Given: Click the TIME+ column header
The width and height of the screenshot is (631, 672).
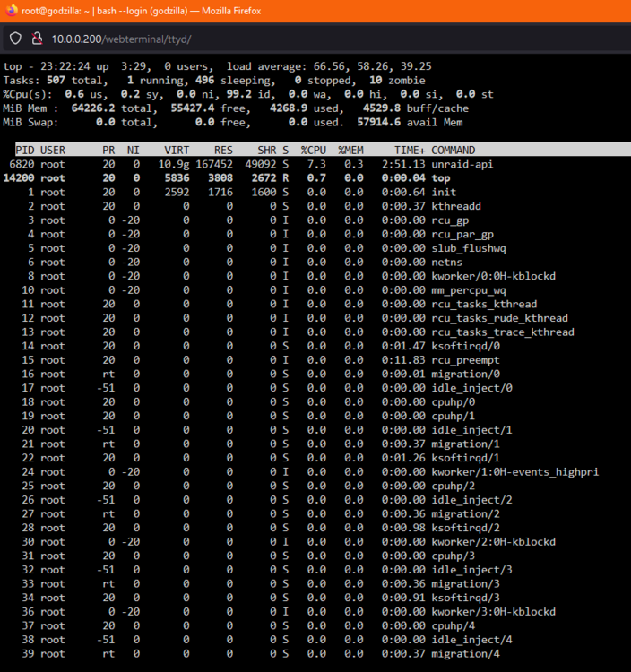Looking at the screenshot, I should (x=410, y=150).
